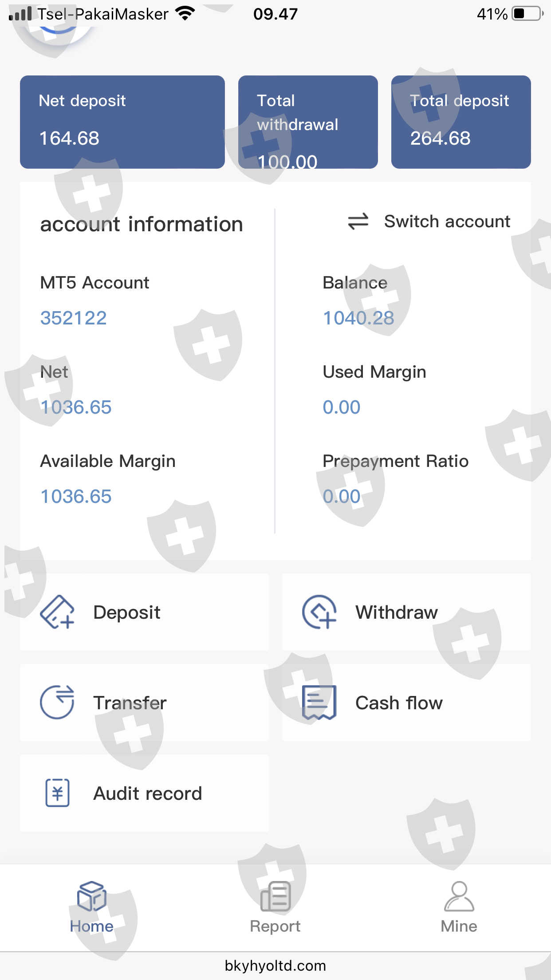The width and height of the screenshot is (551, 980).
Task: Click Used Margin value 0.00
Action: [342, 407]
